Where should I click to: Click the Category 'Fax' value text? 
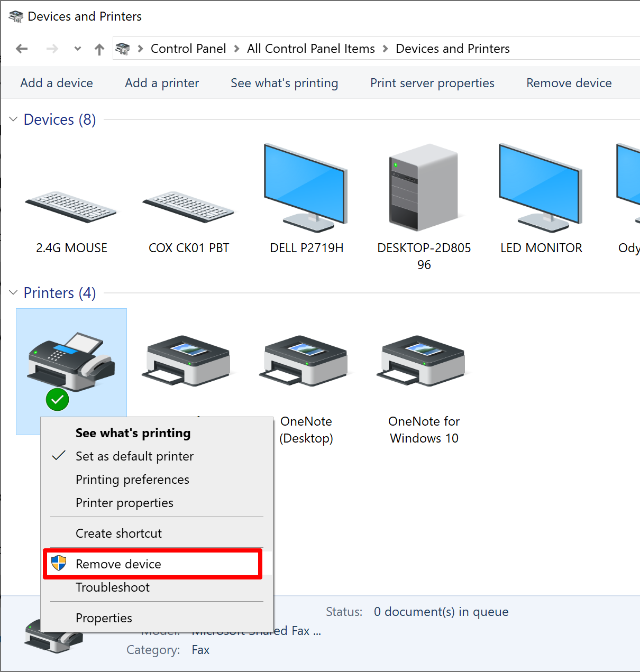click(200, 650)
